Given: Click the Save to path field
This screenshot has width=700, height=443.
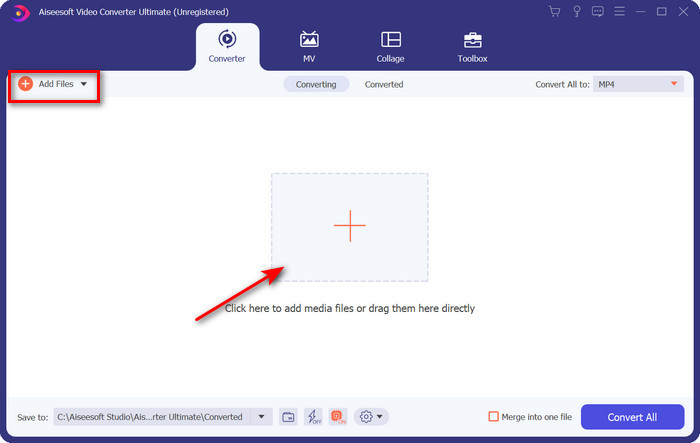Looking at the screenshot, I should coord(152,417).
